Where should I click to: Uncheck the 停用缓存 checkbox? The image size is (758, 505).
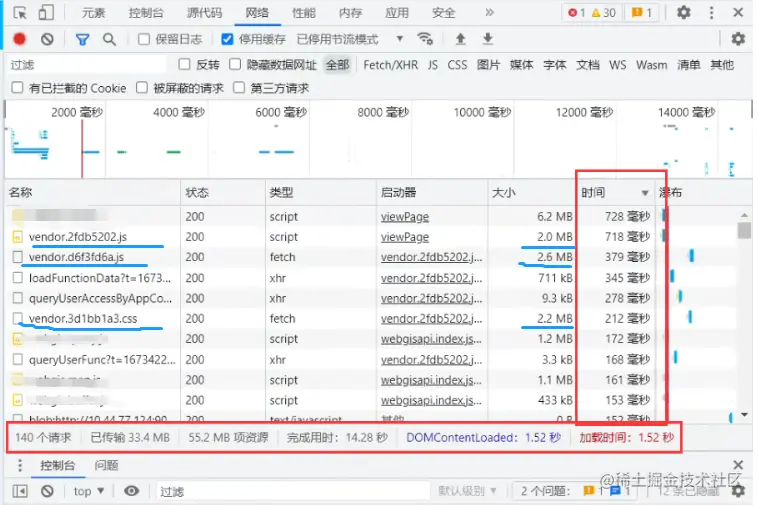pyautogui.click(x=227, y=39)
